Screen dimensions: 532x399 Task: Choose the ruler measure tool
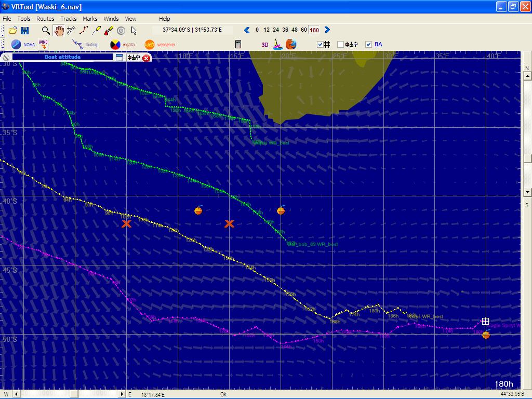(x=71, y=31)
